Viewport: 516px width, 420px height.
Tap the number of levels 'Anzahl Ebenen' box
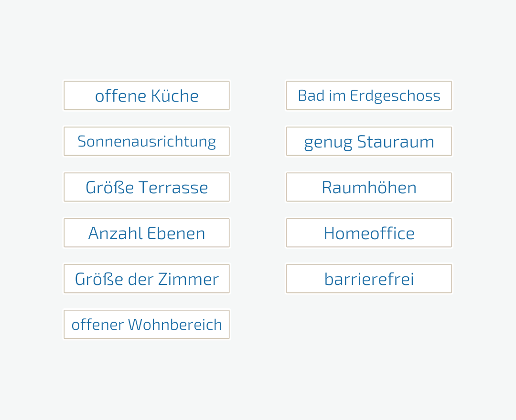(147, 233)
